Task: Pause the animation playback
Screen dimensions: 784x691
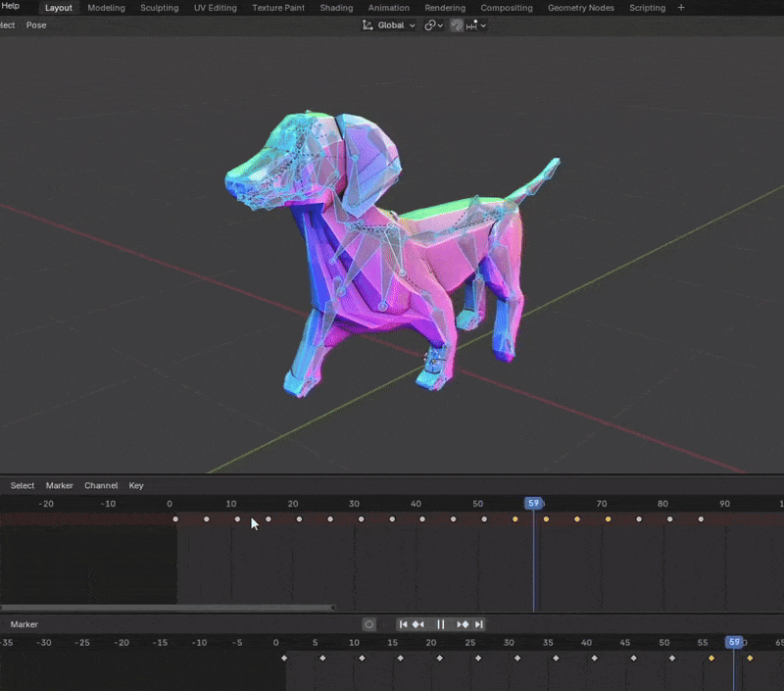Action: 441,624
